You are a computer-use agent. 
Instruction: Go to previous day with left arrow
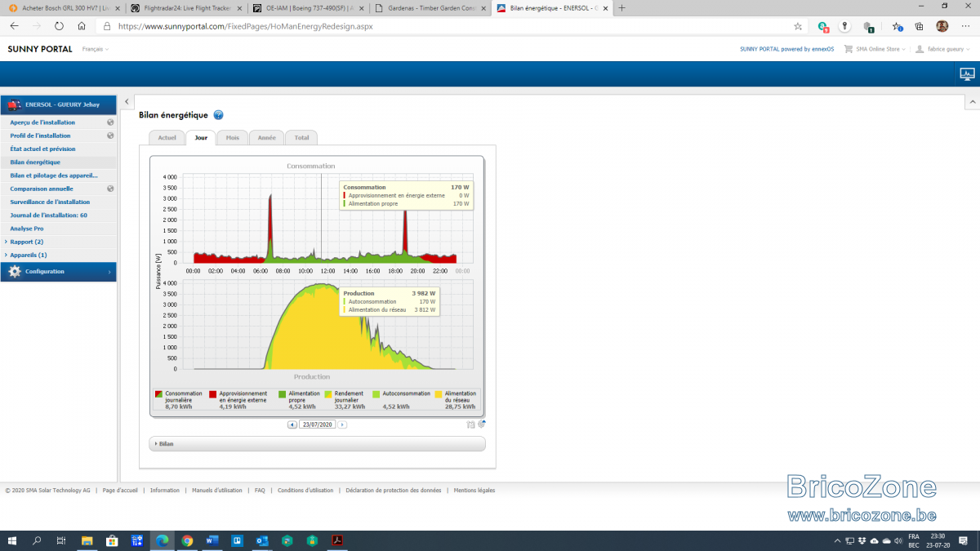click(x=292, y=424)
